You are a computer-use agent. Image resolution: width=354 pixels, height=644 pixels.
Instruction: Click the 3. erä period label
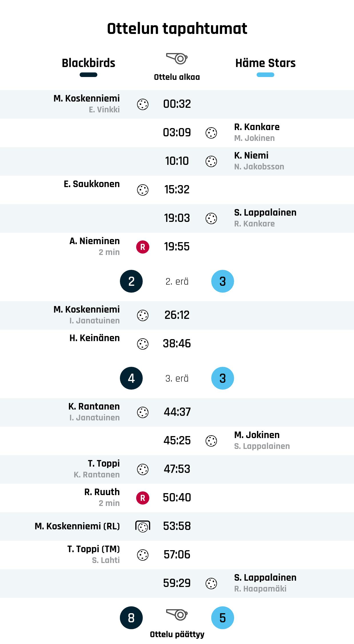(x=177, y=378)
